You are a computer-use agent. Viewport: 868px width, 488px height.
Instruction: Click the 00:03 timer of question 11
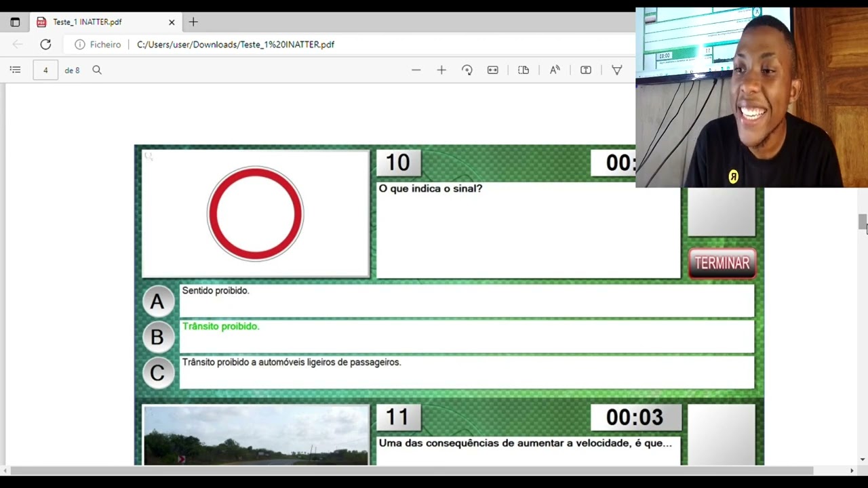point(635,418)
